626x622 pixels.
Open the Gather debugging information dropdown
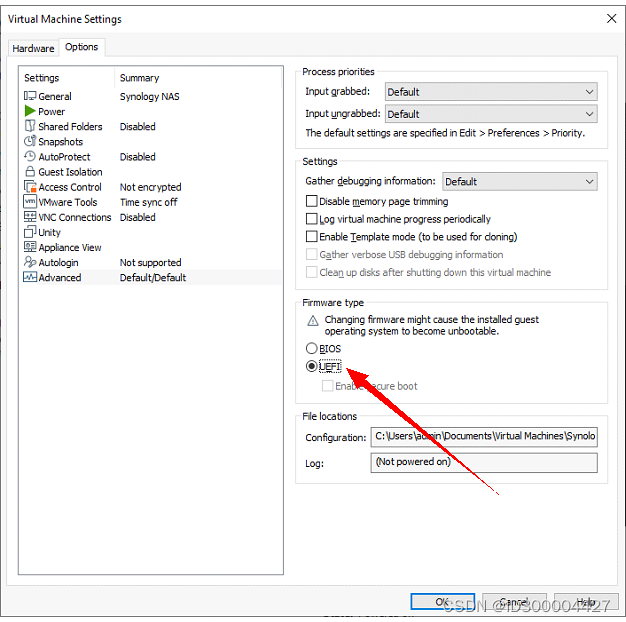click(x=520, y=182)
